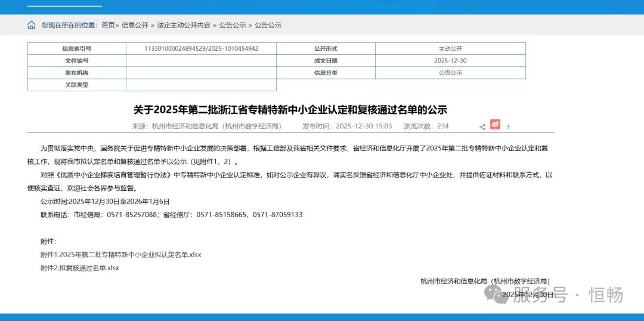Select the index number 113301000024894529/2025-1010454942
The width and height of the screenshot is (644, 321).
201,48
